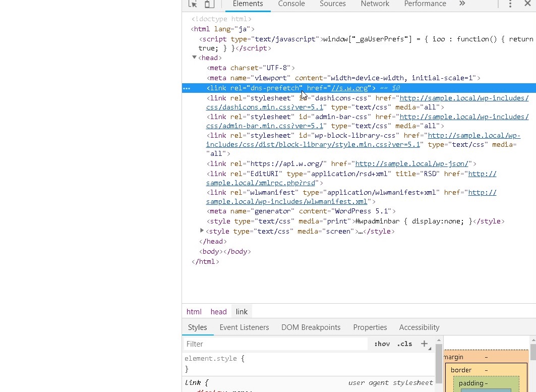
Task: Switch to the Event Listeners tab
Action: click(x=244, y=327)
